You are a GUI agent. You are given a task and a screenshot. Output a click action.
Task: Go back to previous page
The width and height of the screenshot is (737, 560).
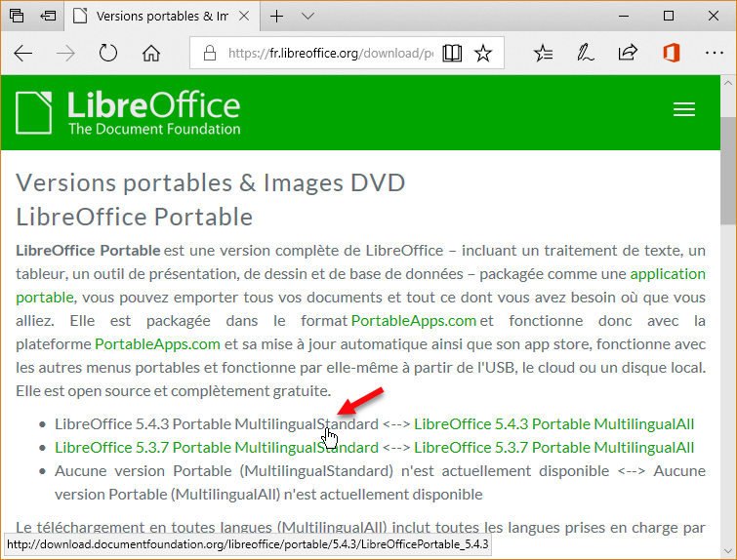tap(23, 53)
